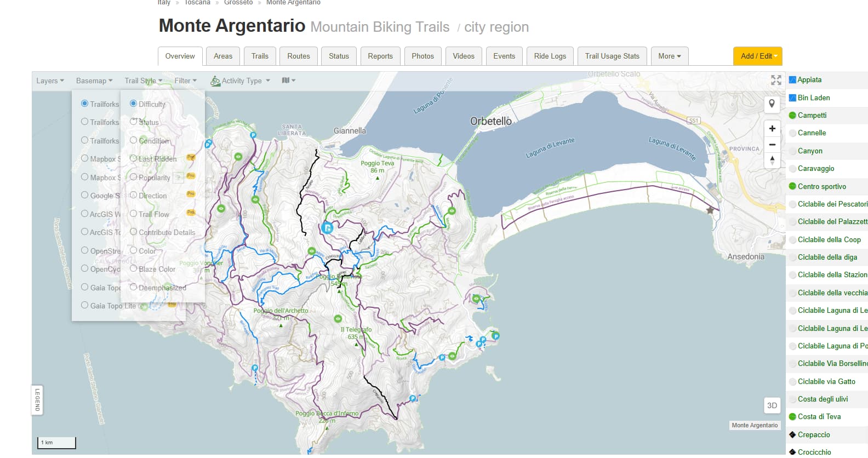The image size is (868, 458).
Task: Zoom out with the minus button
Action: [x=772, y=145]
